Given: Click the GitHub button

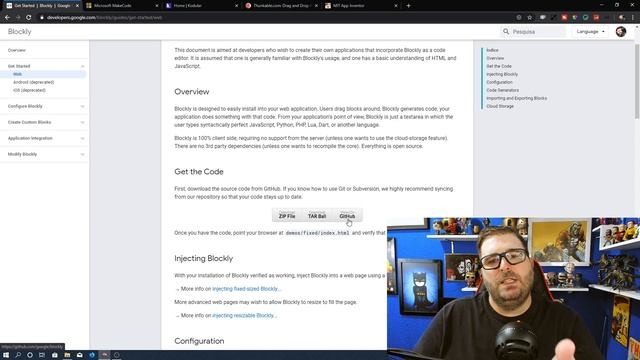Looking at the screenshot, I should tap(347, 216).
